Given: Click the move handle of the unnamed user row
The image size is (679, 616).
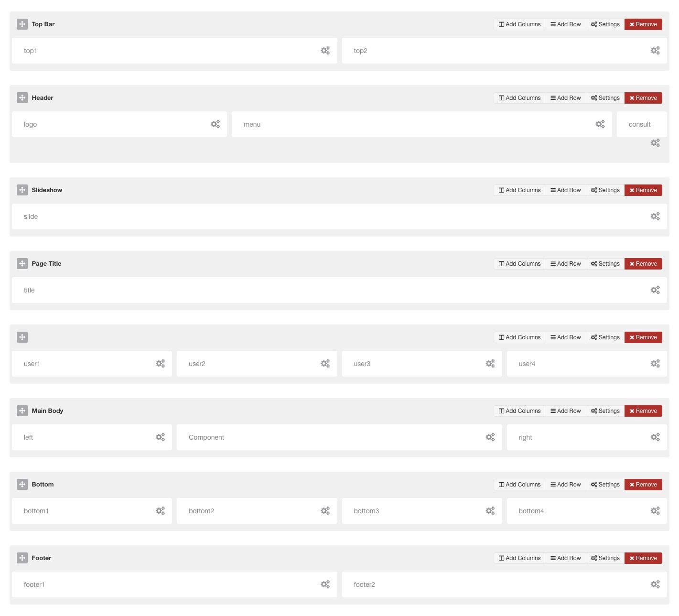Looking at the screenshot, I should coord(22,337).
